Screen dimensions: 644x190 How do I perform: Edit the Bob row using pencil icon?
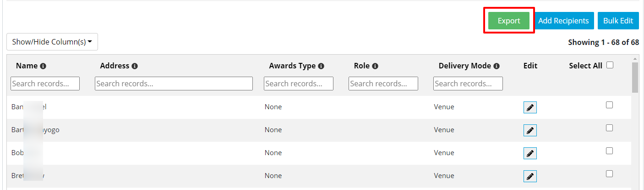point(530,153)
